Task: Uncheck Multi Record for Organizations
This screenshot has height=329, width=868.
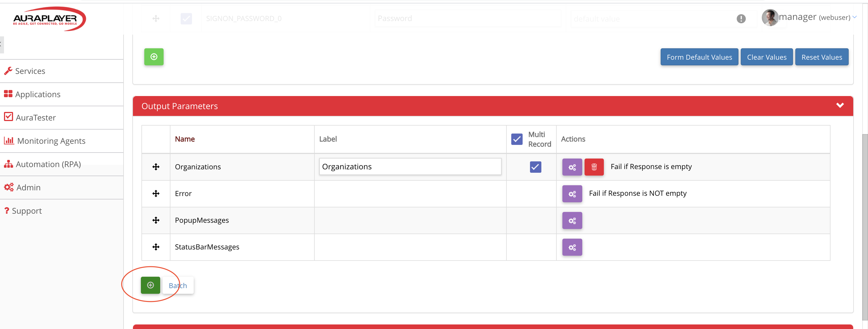Action: click(535, 167)
